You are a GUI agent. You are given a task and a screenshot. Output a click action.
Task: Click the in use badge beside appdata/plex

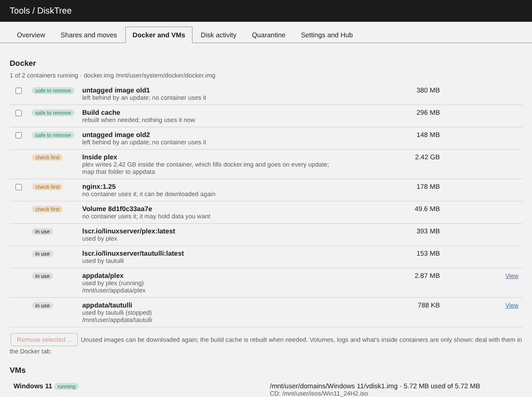43,276
